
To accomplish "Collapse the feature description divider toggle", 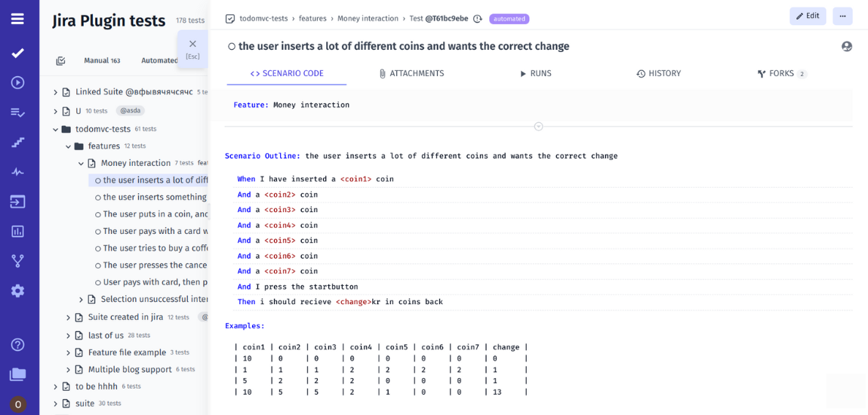I will pos(538,127).
